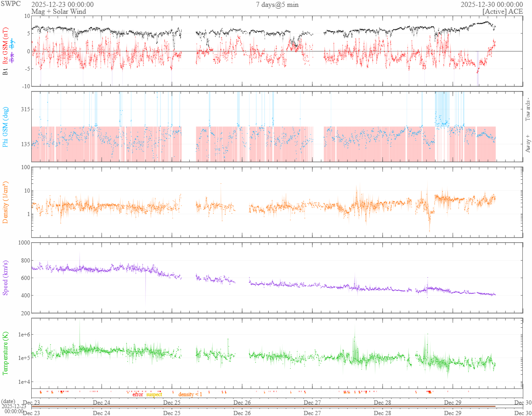Click the slider's '2025-12-23 00:00:00' start label
532x416 pixels.
point(14,409)
